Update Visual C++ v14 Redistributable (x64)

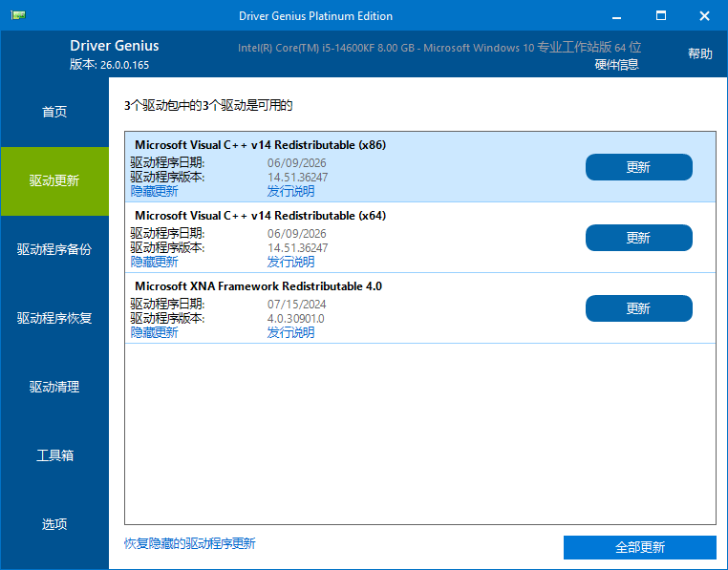coord(638,238)
